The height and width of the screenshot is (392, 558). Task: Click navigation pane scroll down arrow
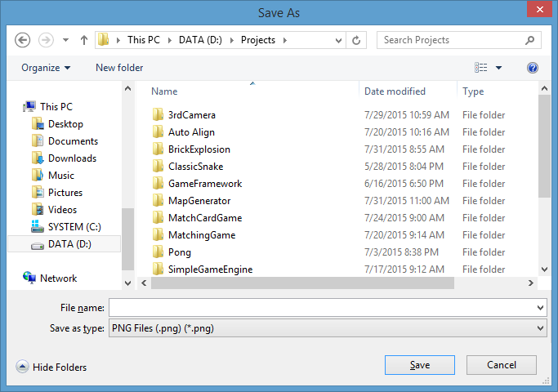[127, 283]
